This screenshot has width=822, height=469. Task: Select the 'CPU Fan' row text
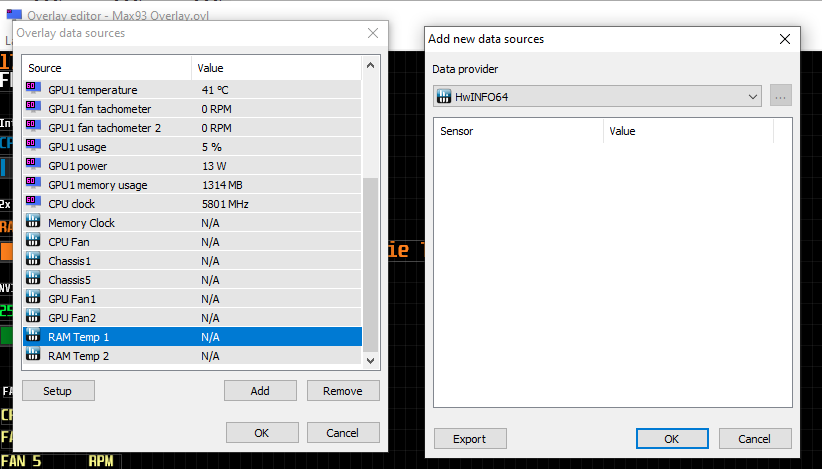pyautogui.click(x=69, y=242)
